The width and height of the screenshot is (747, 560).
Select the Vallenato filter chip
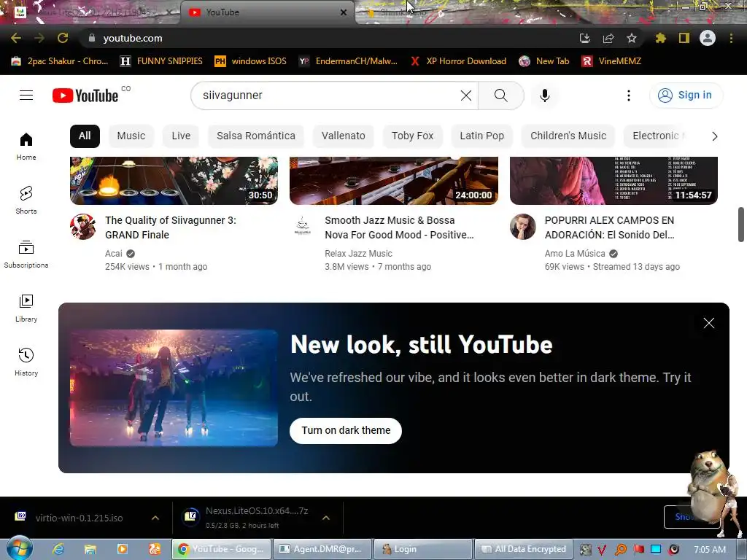343,136
